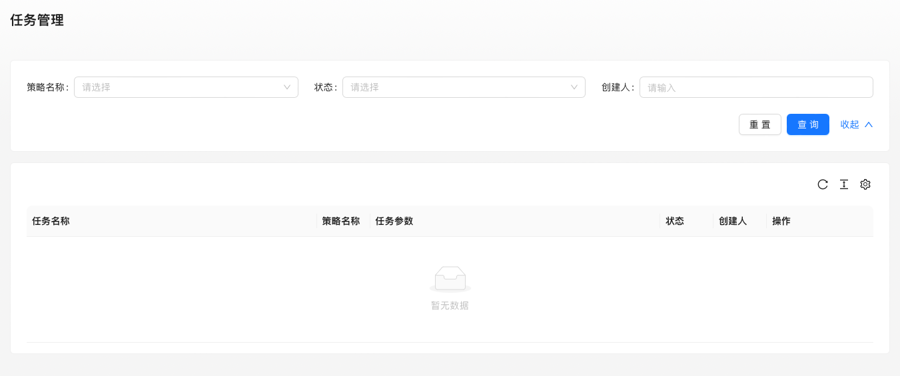This screenshot has width=900, height=376.
Task: Click the 状态 column header
Action: tap(686, 221)
